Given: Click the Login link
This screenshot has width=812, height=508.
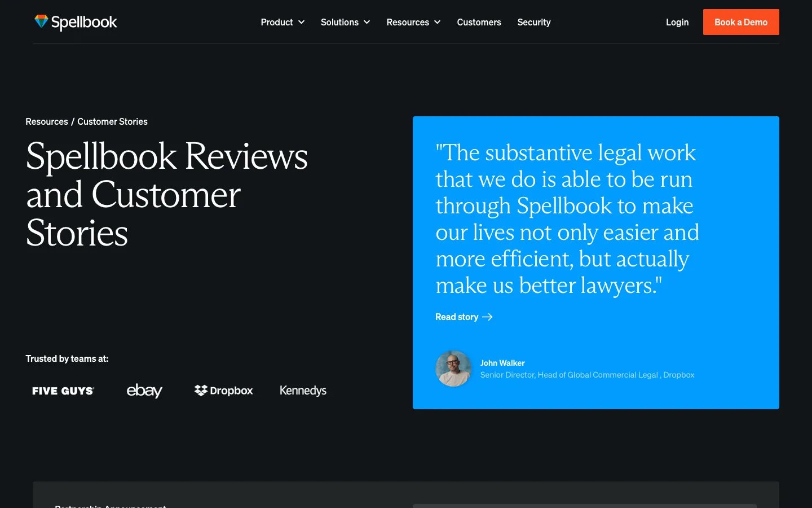Looking at the screenshot, I should (677, 22).
